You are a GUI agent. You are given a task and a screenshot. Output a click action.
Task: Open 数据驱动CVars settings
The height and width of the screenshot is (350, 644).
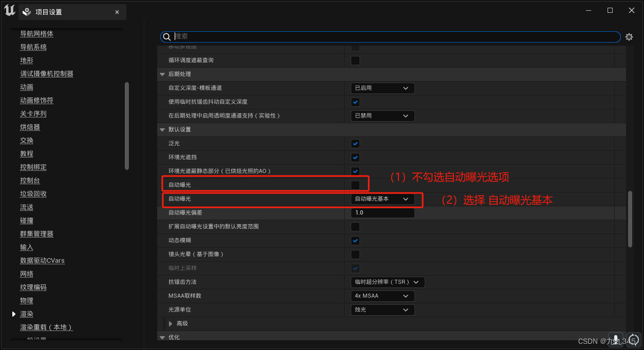point(42,261)
